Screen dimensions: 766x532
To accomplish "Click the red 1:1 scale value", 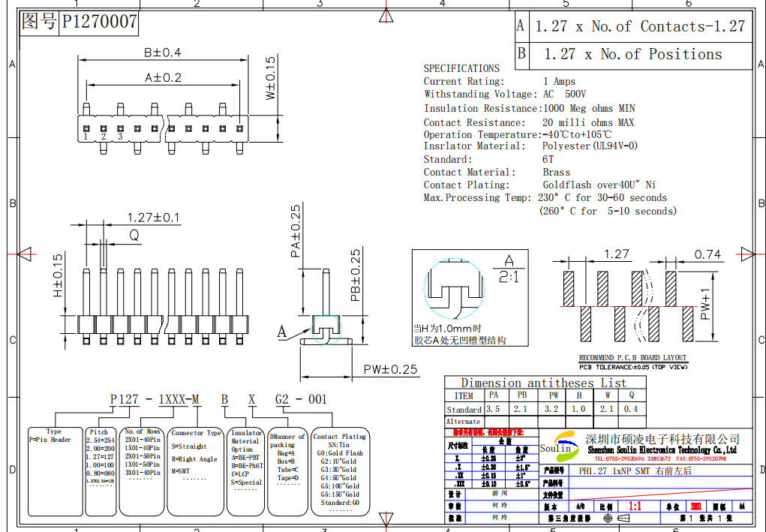I will tap(634, 506).
